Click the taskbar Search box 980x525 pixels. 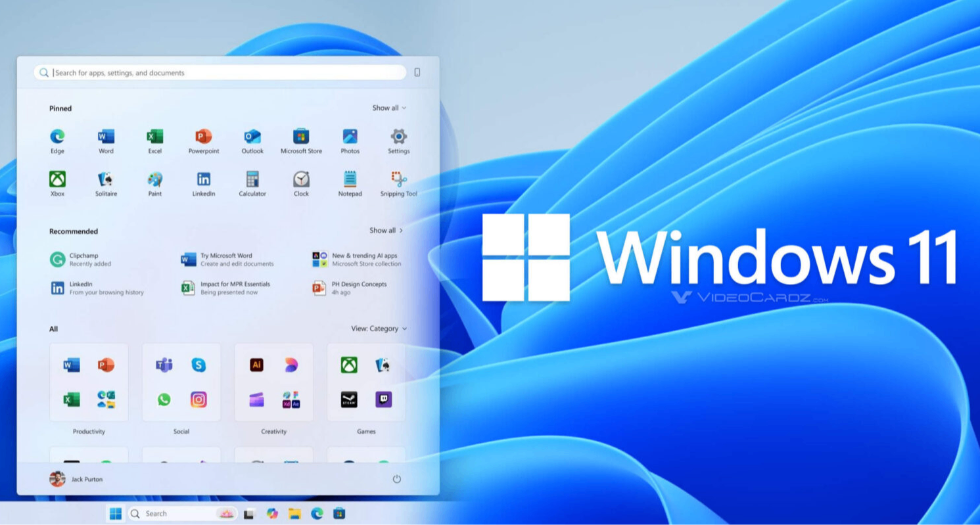182,513
